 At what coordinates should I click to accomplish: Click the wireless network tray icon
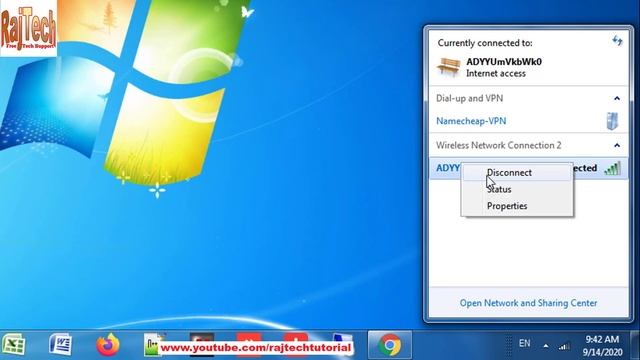click(564, 347)
